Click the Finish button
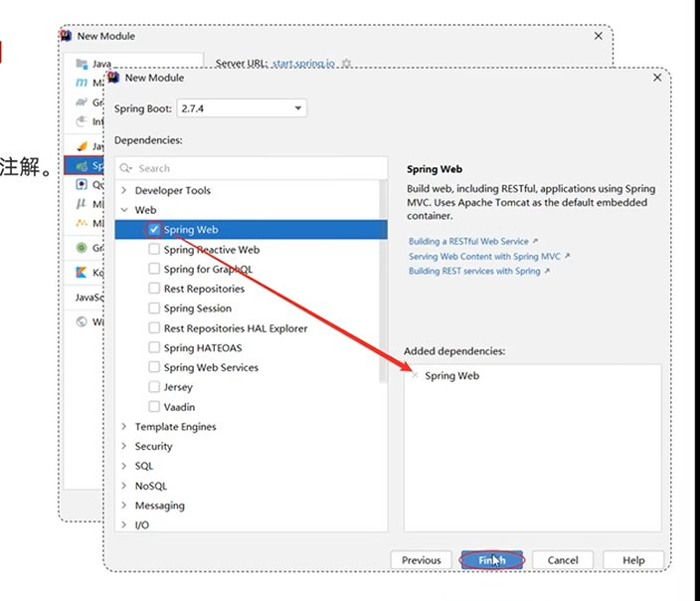700x601 pixels. coord(492,560)
